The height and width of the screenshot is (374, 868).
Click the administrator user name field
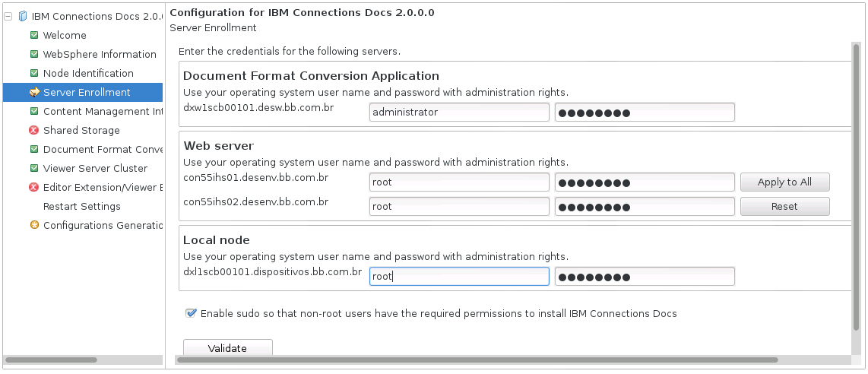pos(459,112)
